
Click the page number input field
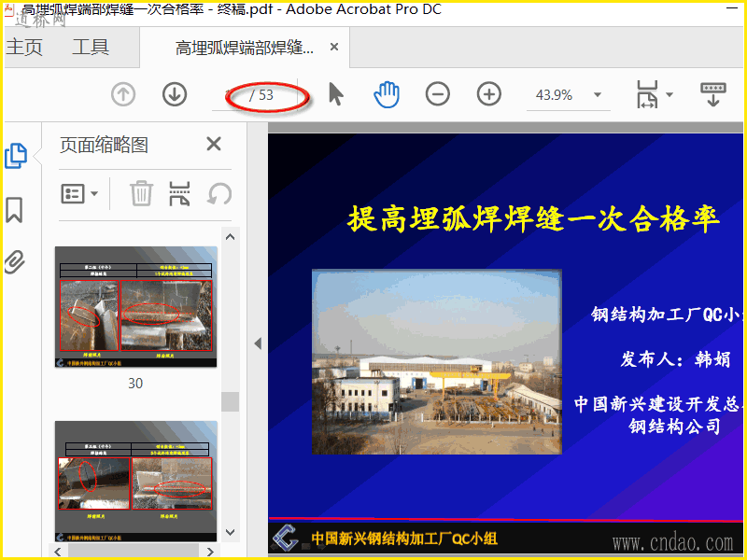[x=229, y=95]
